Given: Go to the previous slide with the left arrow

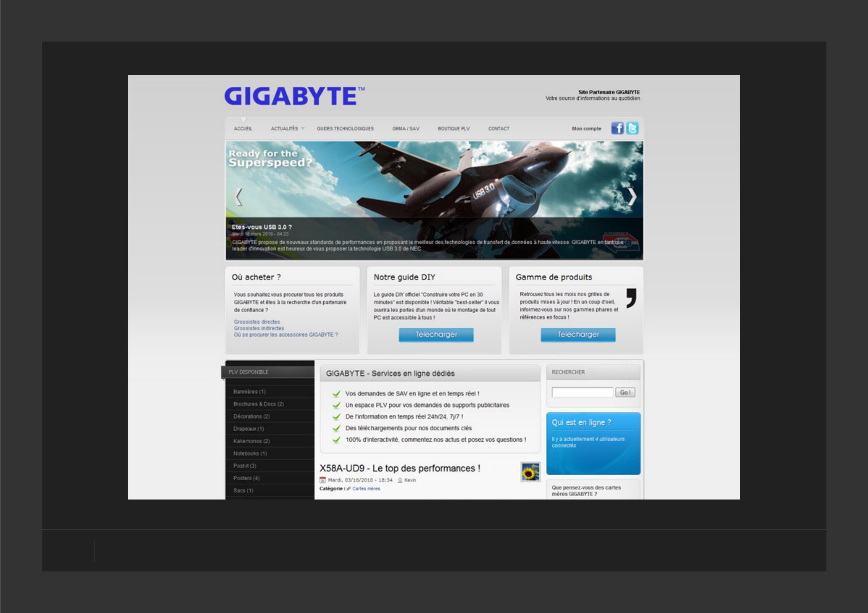Looking at the screenshot, I should pyautogui.click(x=238, y=197).
